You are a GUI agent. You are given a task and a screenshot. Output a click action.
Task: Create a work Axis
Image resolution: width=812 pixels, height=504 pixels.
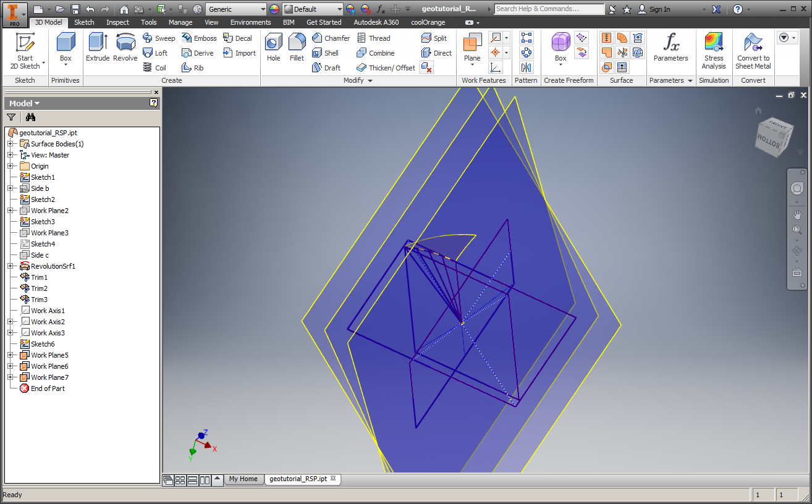tap(496, 38)
